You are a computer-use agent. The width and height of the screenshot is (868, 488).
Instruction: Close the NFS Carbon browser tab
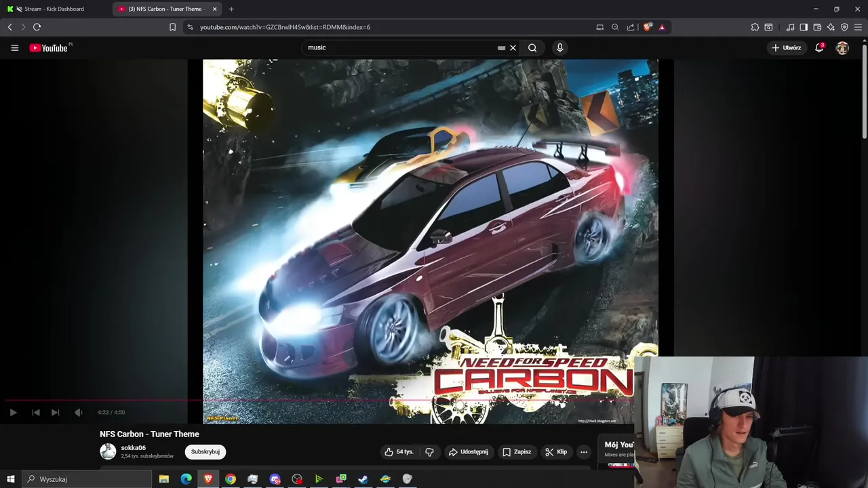215,9
